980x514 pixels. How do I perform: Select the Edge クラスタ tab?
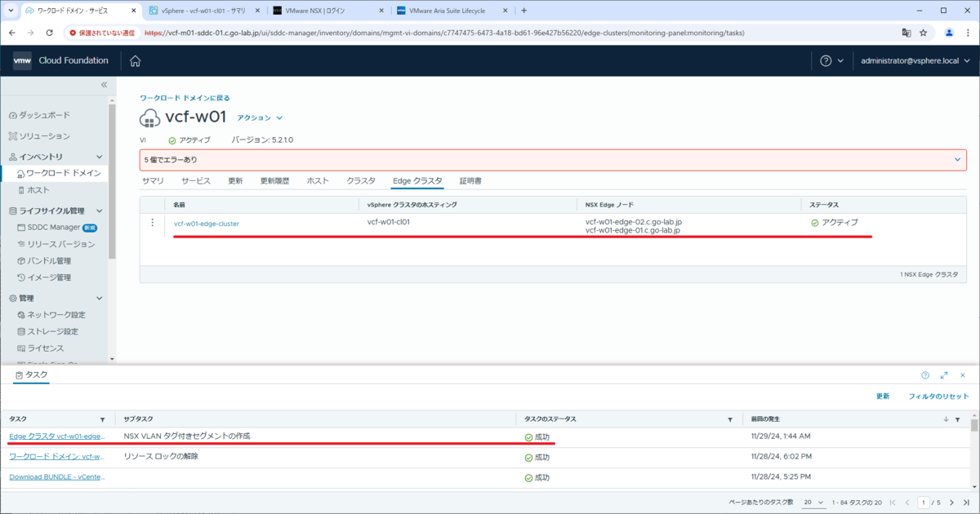point(417,180)
